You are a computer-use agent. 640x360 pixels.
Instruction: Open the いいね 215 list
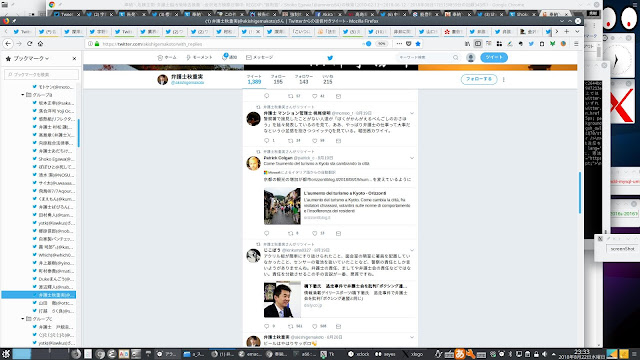pos(328,80)
